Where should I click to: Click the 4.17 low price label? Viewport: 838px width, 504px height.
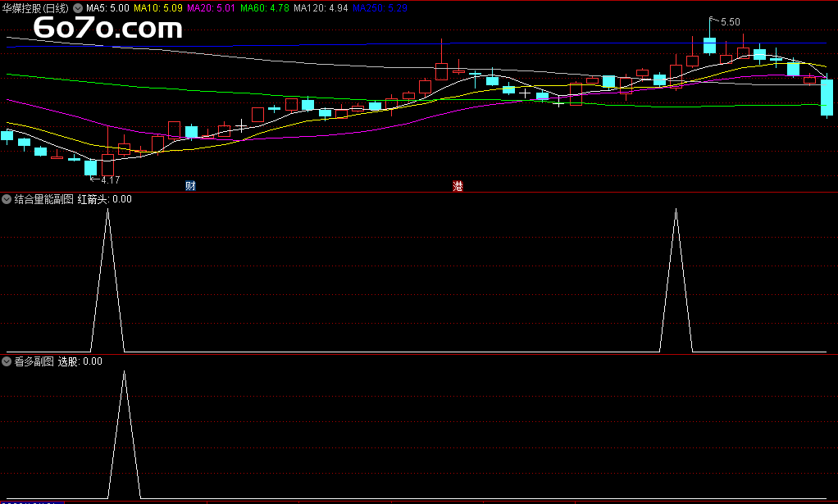(110, 180)
